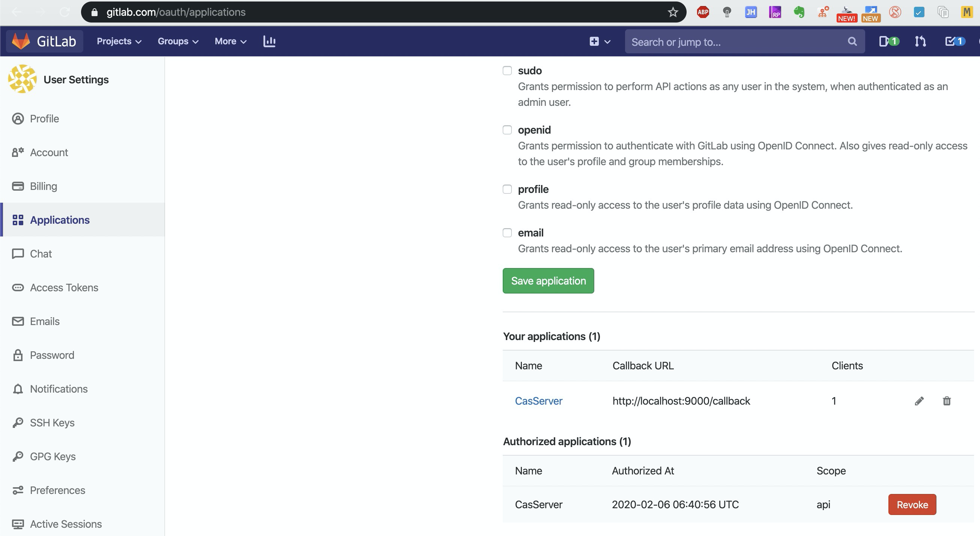Open SSH Keys in the sidebar
The image size is (980, 536).
(x=52, y=423)
